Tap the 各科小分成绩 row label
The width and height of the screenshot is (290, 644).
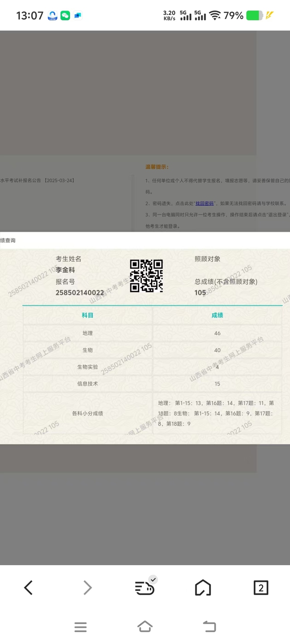[x=87, y=413]
